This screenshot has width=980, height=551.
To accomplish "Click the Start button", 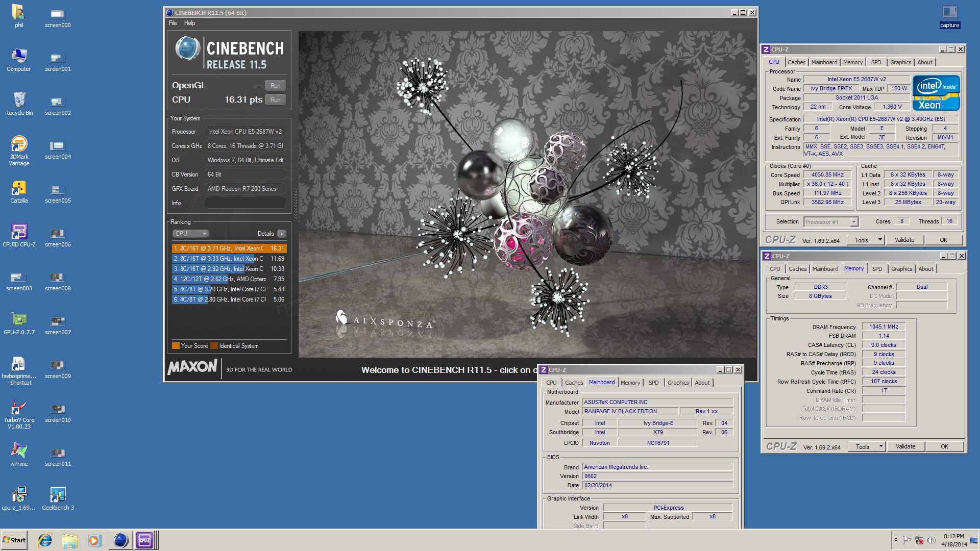I will pos(14,540).
